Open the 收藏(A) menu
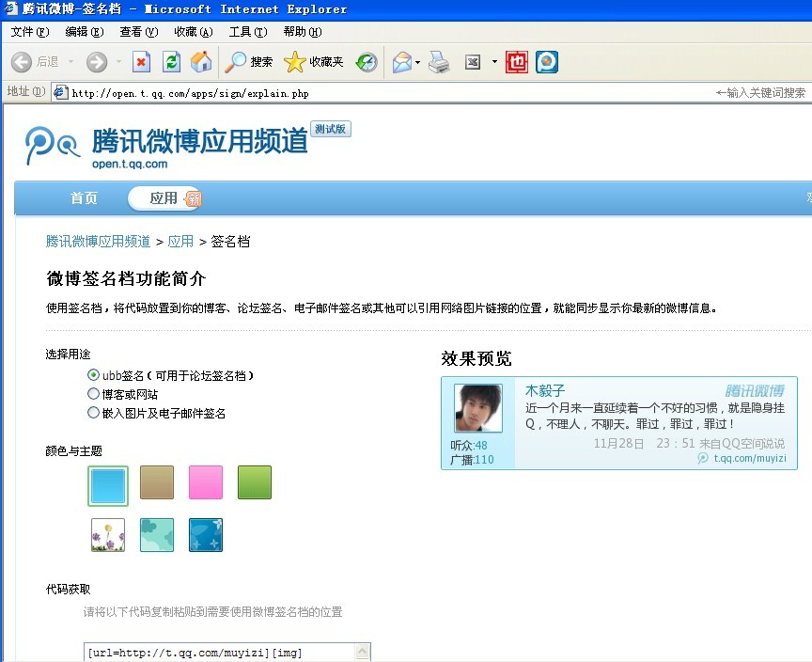Image resolution: width=812 pixels, height=662 pixels. pyautogui.click(x=194, y=32)
